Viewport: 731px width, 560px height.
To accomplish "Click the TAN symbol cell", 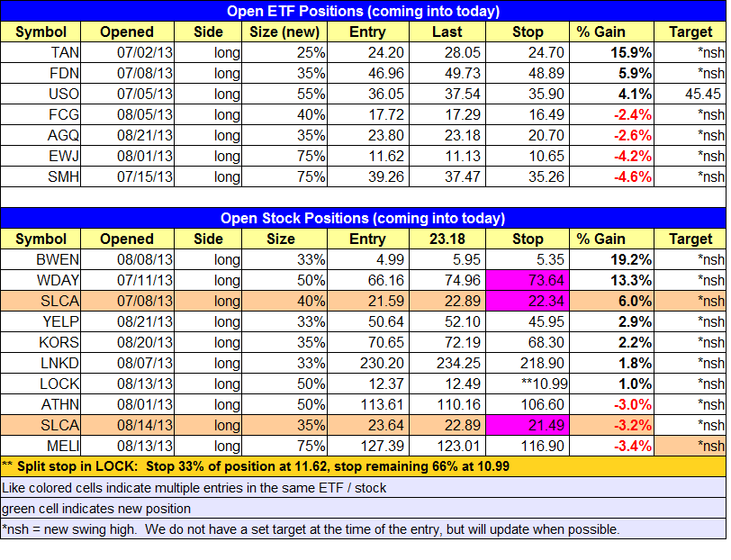I will [41, 52].
